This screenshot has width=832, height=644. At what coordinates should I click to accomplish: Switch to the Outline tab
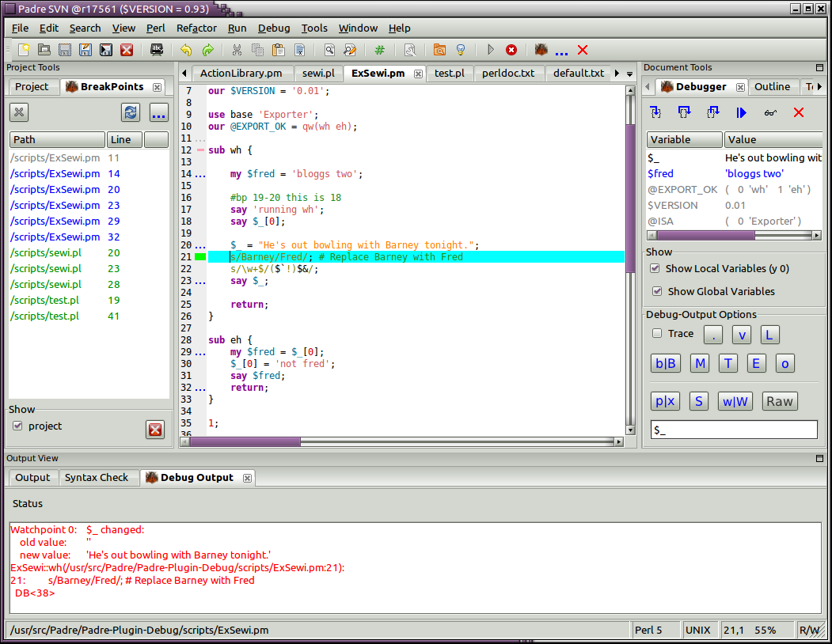coord(772,86)
